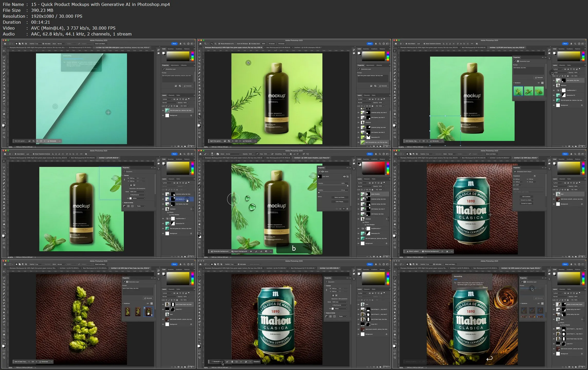This screenshot has height=370, width=588.
Task: Open more options dots in mint diagonal-fold contextual bar
Action: [60, 141]
